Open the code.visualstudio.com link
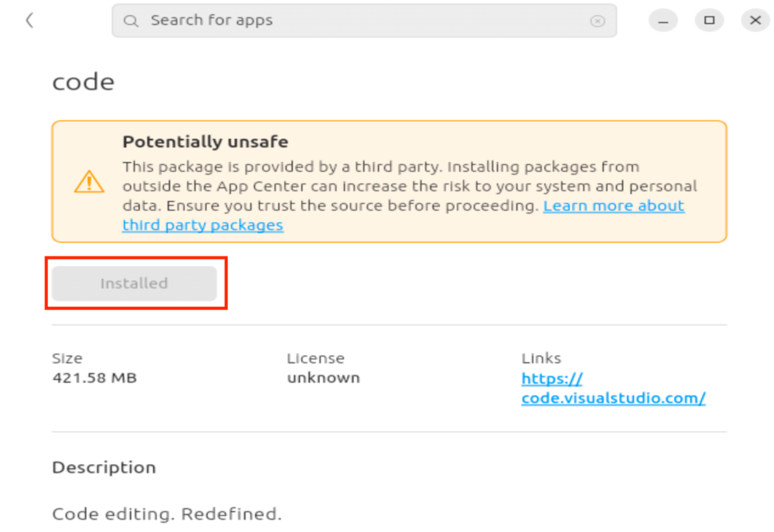 coord(613,398)
